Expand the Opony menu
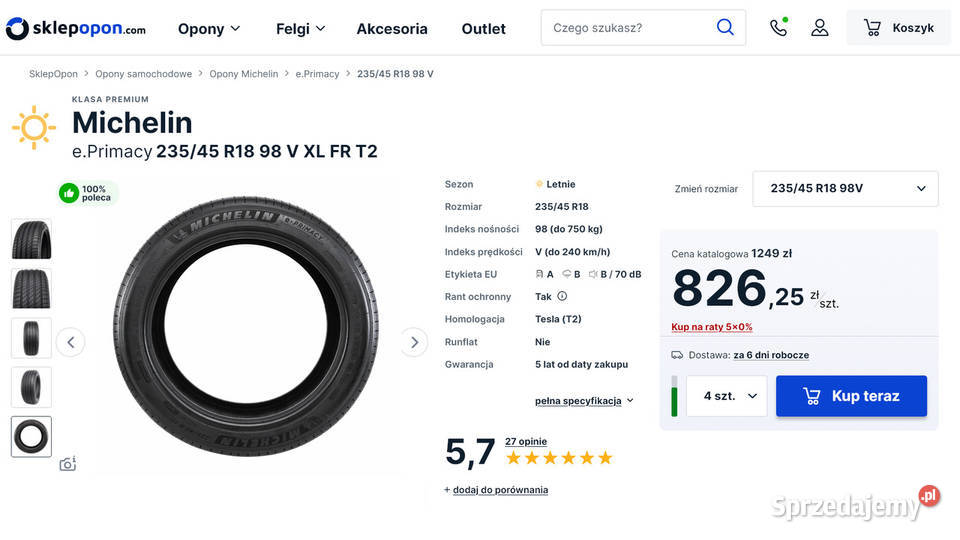The image size is (960, 540). tap(209, 29)
